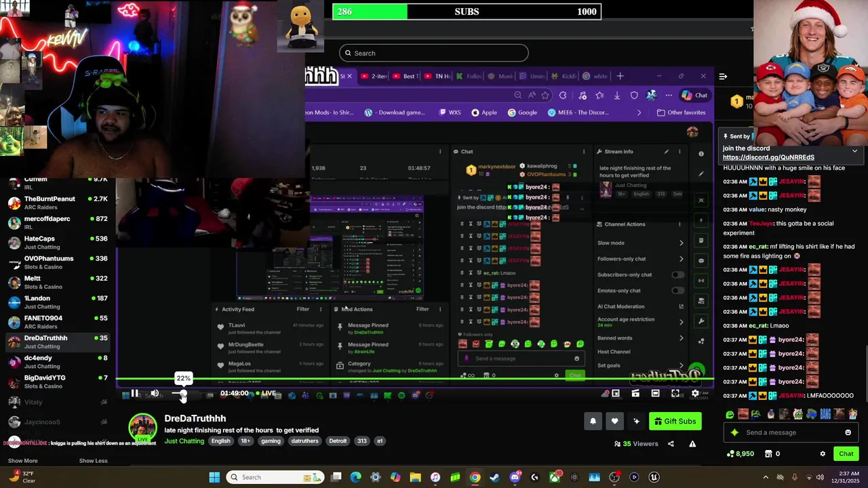Screen dimensions: 868x488
Task: Open the 8,950 channel points menu
Action: click(740, 454)
